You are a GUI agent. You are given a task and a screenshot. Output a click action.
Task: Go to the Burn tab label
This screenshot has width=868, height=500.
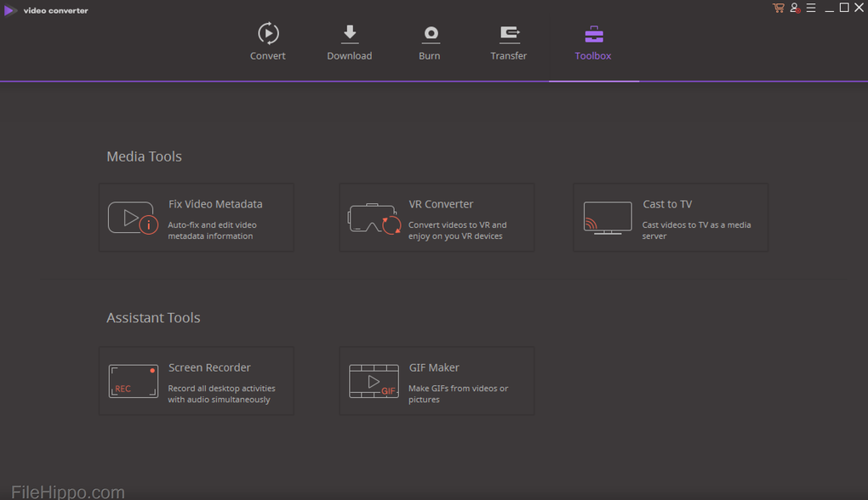click(430, 56)
